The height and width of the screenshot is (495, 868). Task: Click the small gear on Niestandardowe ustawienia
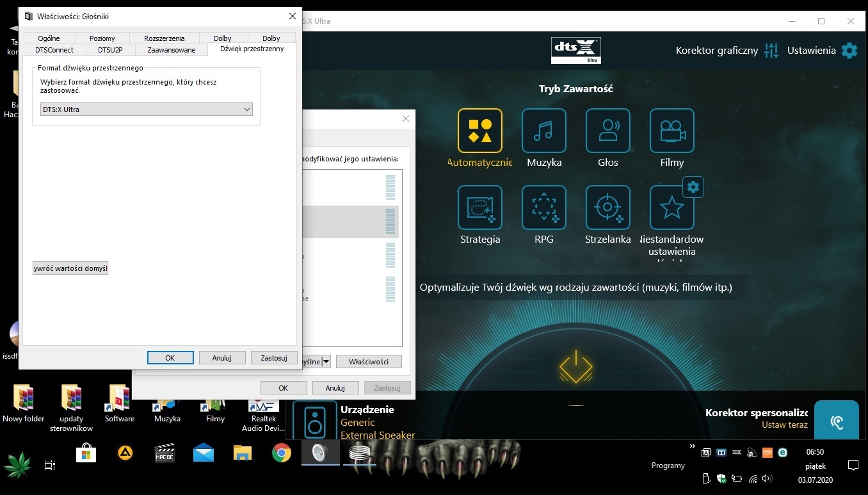click(693, 187)
